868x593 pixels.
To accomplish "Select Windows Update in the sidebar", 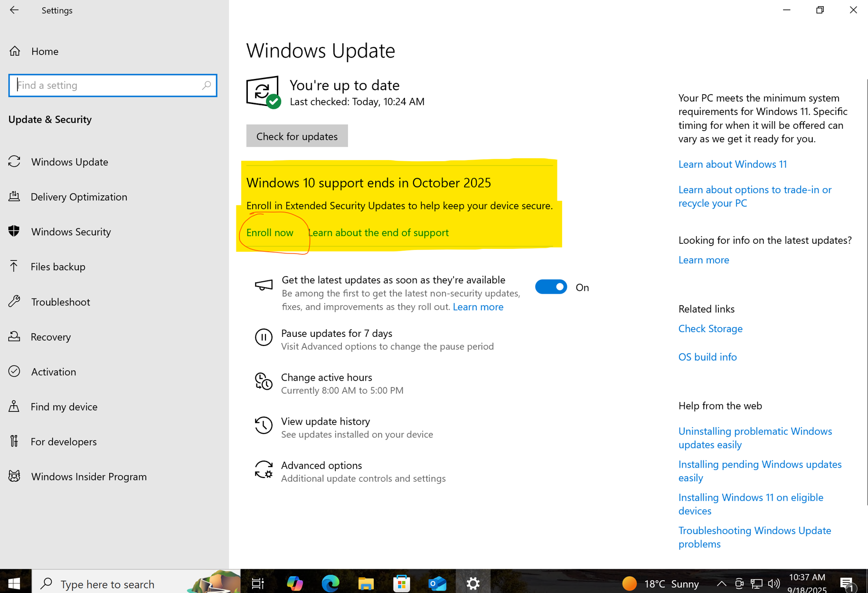I will [x=69, y=162].
